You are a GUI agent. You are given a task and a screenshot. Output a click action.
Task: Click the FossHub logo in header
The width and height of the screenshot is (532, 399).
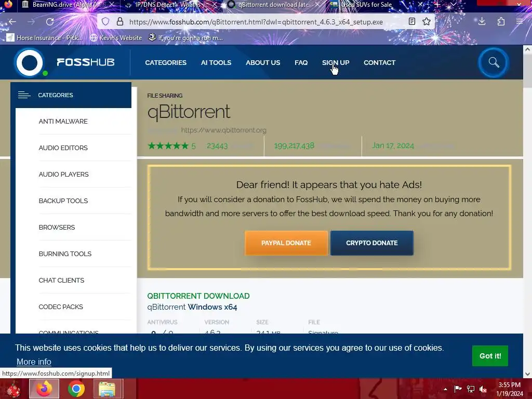tap(65, 62)
